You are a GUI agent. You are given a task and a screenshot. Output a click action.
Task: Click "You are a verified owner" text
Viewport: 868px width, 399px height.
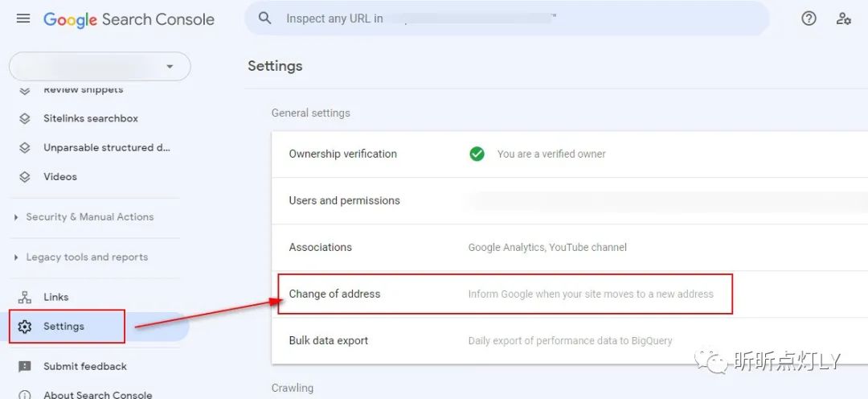coord(551,154)
